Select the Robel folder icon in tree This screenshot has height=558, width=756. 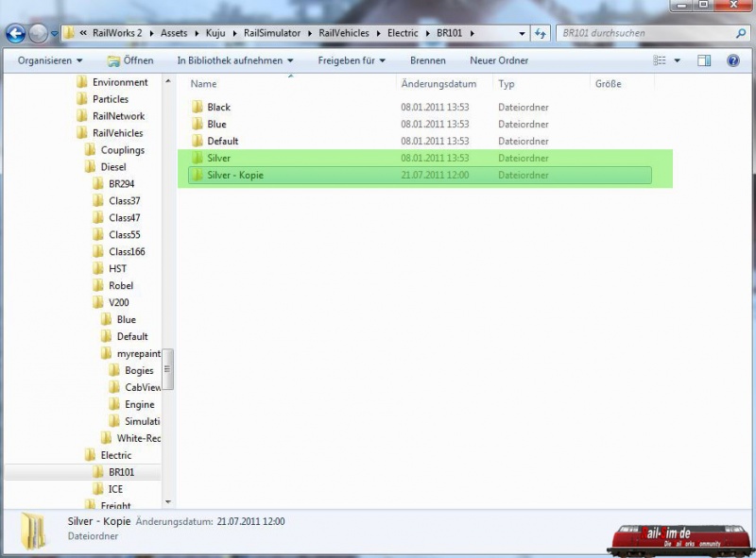click(98, 285)
